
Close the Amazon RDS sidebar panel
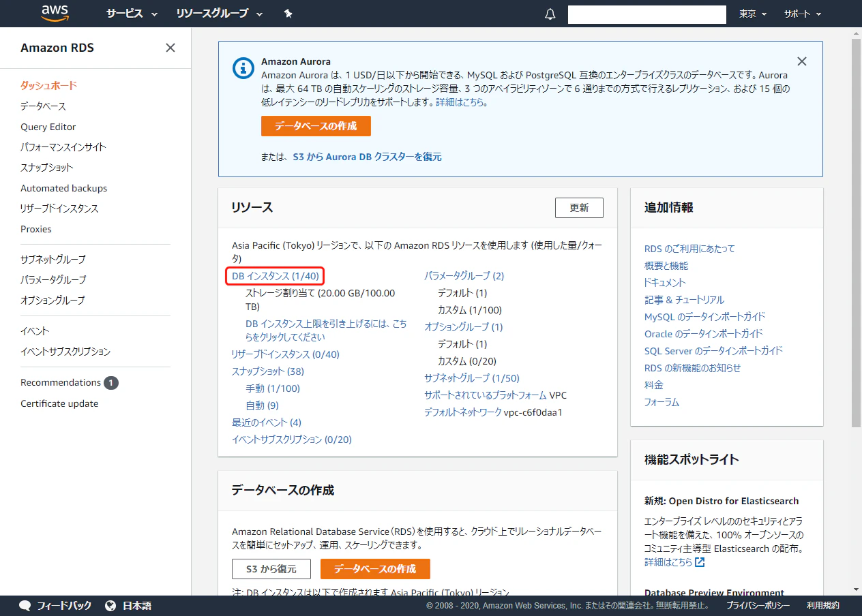point(170,48)
